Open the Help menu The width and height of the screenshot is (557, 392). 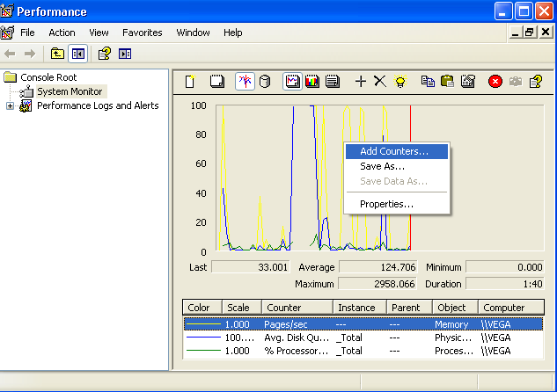[x=232, y=33]
